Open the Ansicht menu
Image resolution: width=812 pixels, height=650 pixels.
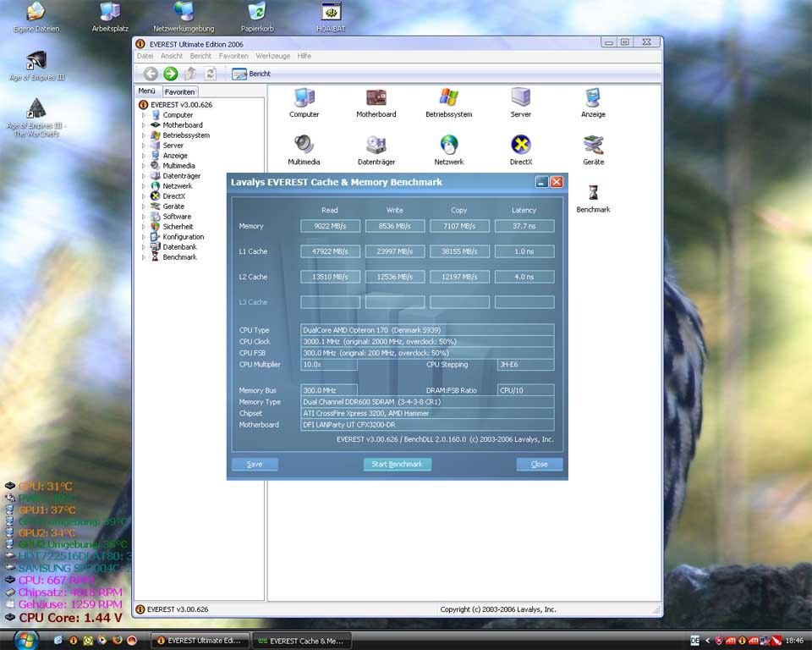[x=172, y=56]
